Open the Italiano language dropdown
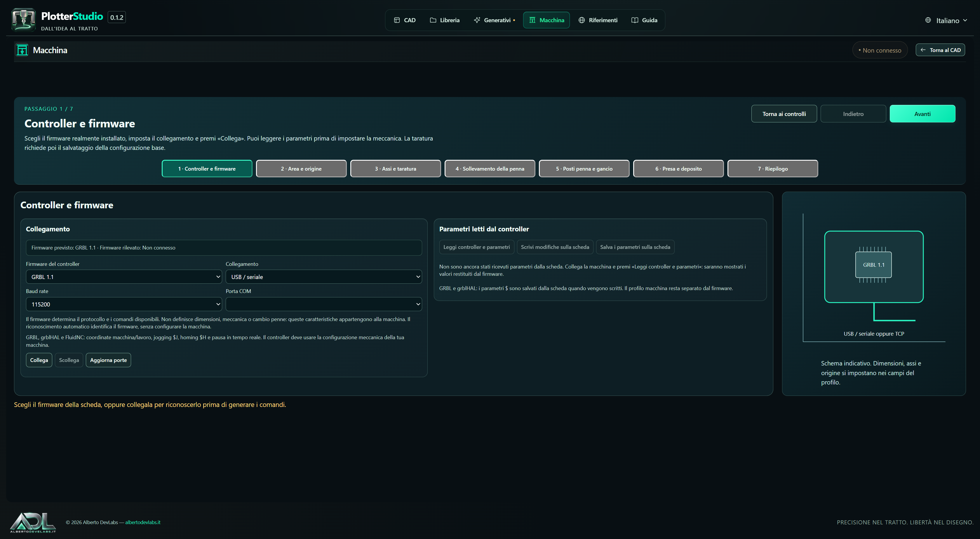This screenshot has width=980, height=539. pyautogui.click(x=946, y=20)
